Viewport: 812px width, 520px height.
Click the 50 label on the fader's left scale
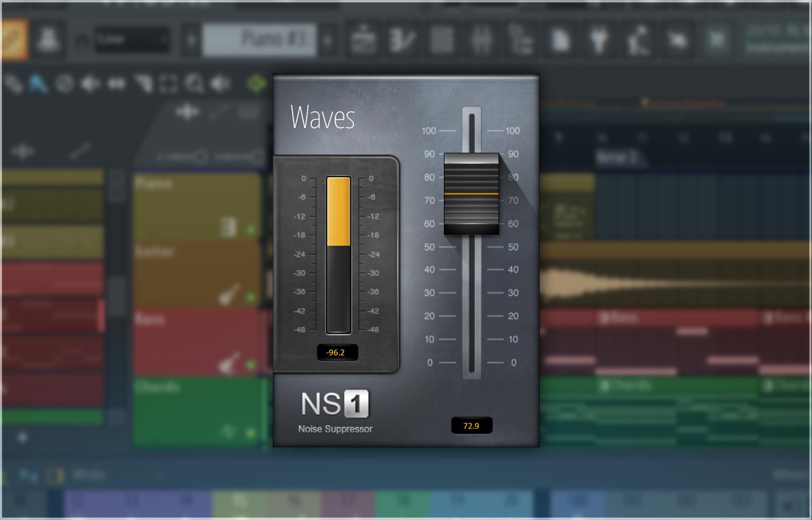point(429,247)
